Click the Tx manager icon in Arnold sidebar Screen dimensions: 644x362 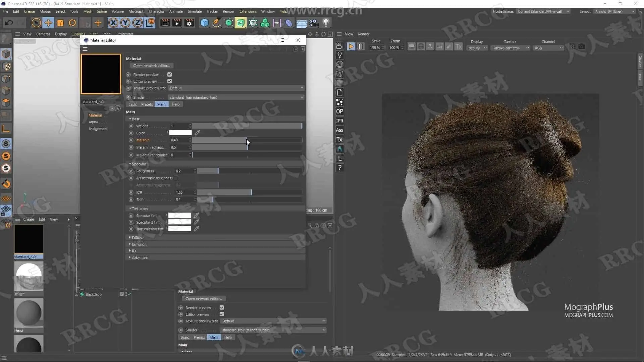[339, 140]
